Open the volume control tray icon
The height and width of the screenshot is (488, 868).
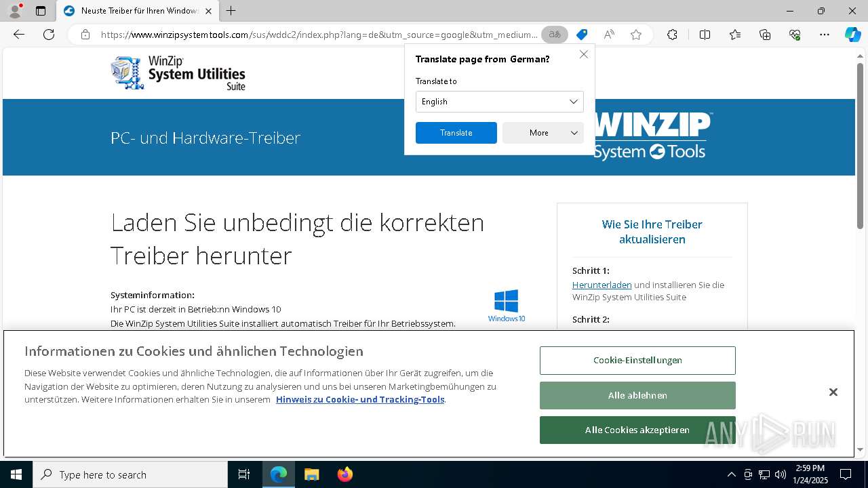781,474
